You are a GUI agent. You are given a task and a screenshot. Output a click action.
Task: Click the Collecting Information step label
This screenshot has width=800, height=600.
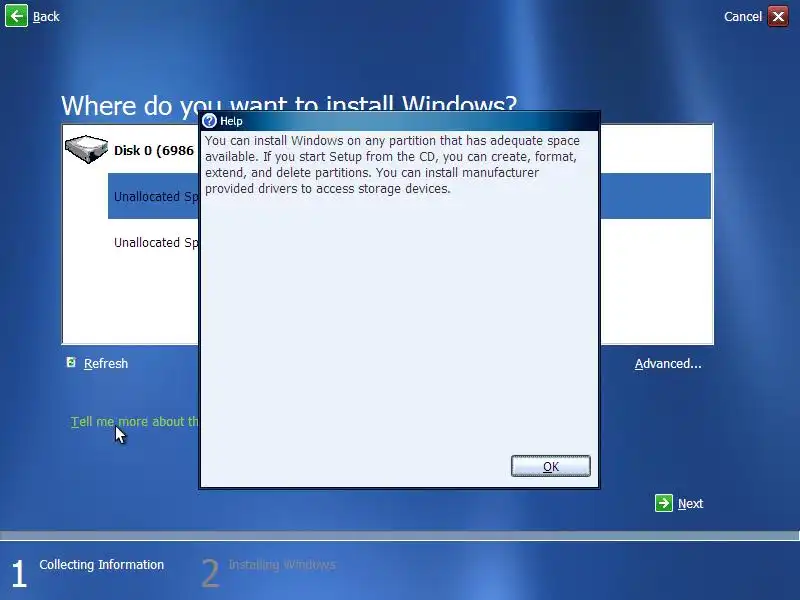102,565
